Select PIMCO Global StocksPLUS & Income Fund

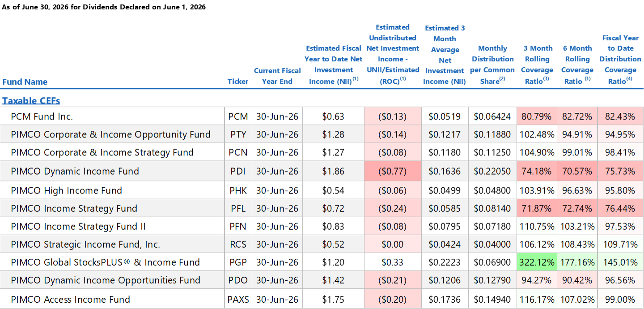[x=106, y=262]
